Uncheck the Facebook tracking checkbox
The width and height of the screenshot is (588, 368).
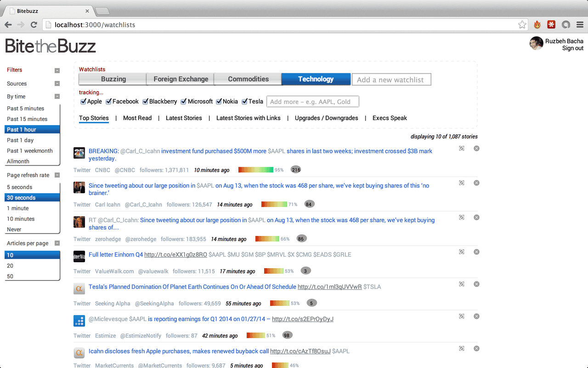108,102
